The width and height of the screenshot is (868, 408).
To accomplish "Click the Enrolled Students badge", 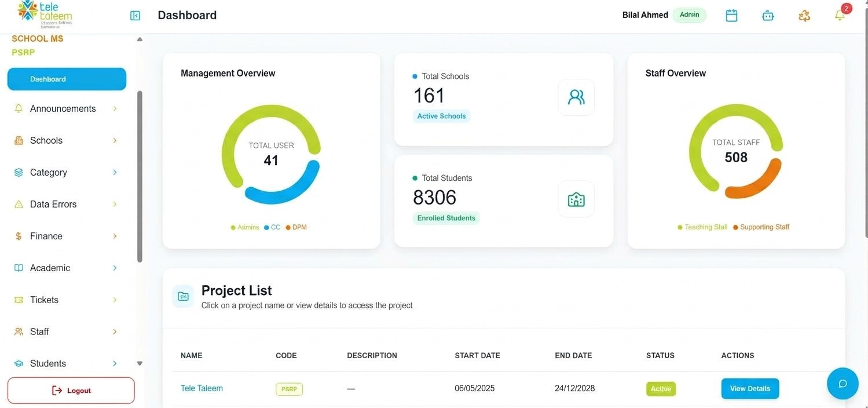I will coord(446,218).
